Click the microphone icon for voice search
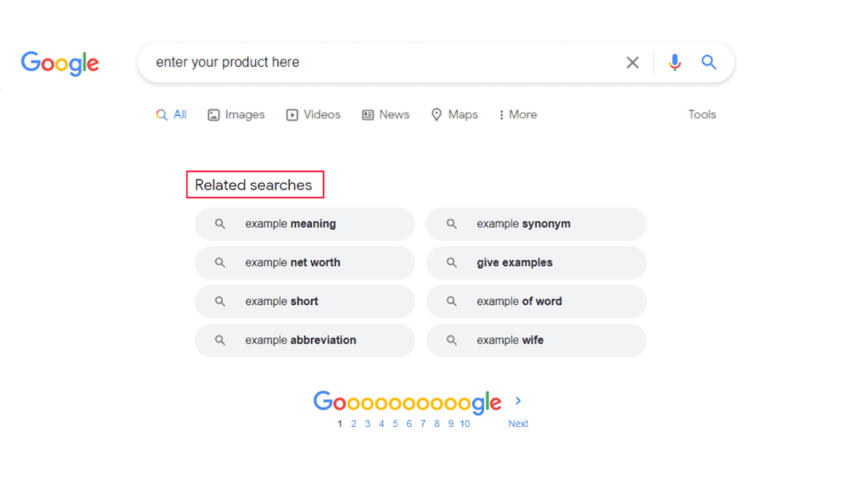 tap(675, 62)
